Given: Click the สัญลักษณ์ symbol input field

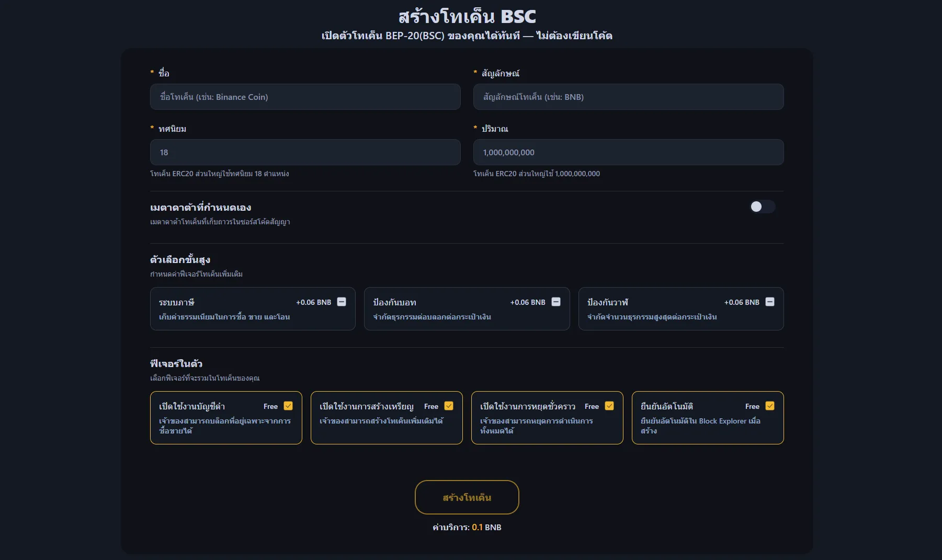Looking at the screenshot, I should tap(629, 97).
